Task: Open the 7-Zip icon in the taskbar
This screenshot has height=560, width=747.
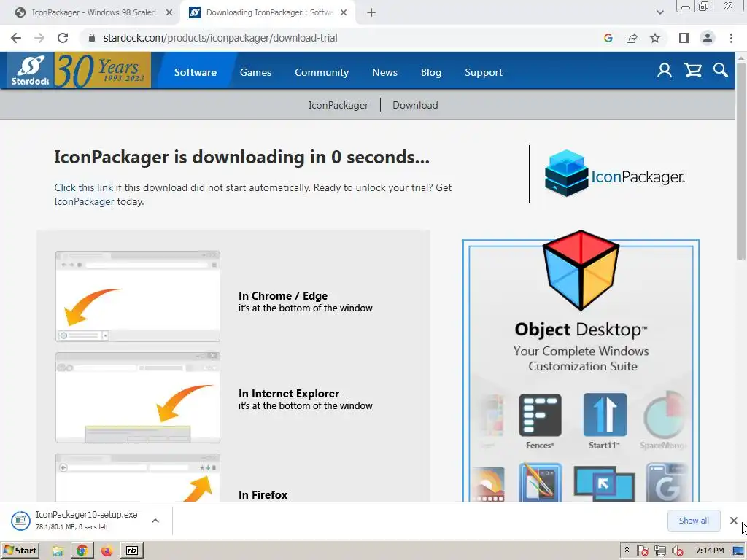Action: click(132, 551)
